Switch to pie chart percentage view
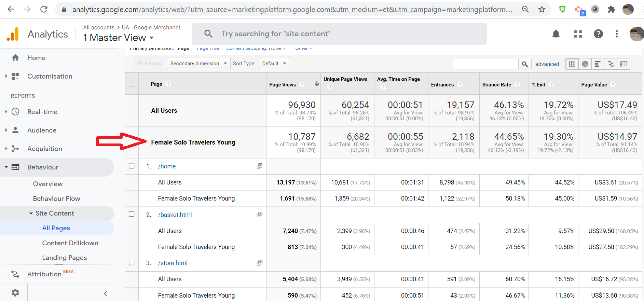The image size is (644, 301). [585, 64]
